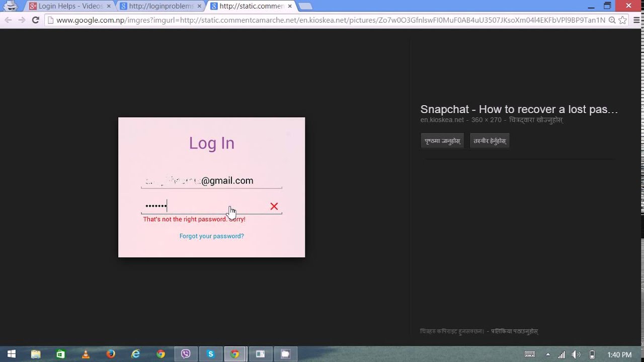
Task: Open the pinned Chrome taskbar icon
Action: click(x=160, y=354)
